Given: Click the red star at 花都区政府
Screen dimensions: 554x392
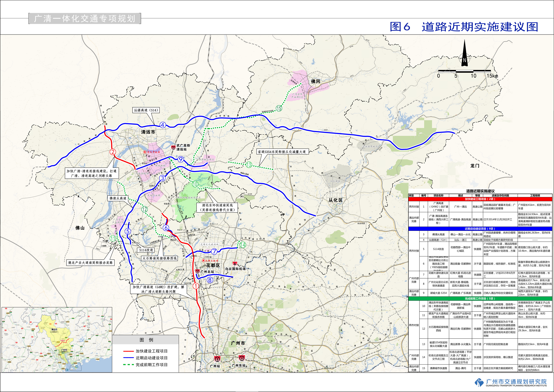Looking at the screenshot, I should click(x=204, y=261).
